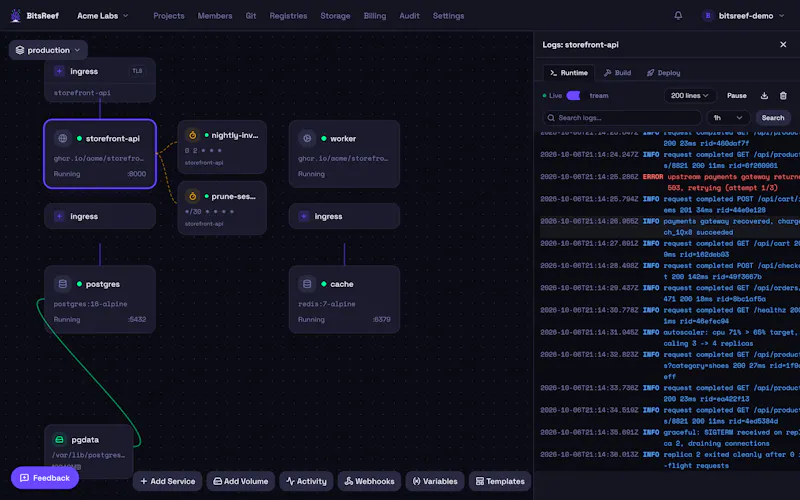Viewport: 800px width, 500px height.
Task: Click the TLS badge on ingress card
Action: (137, 71)
